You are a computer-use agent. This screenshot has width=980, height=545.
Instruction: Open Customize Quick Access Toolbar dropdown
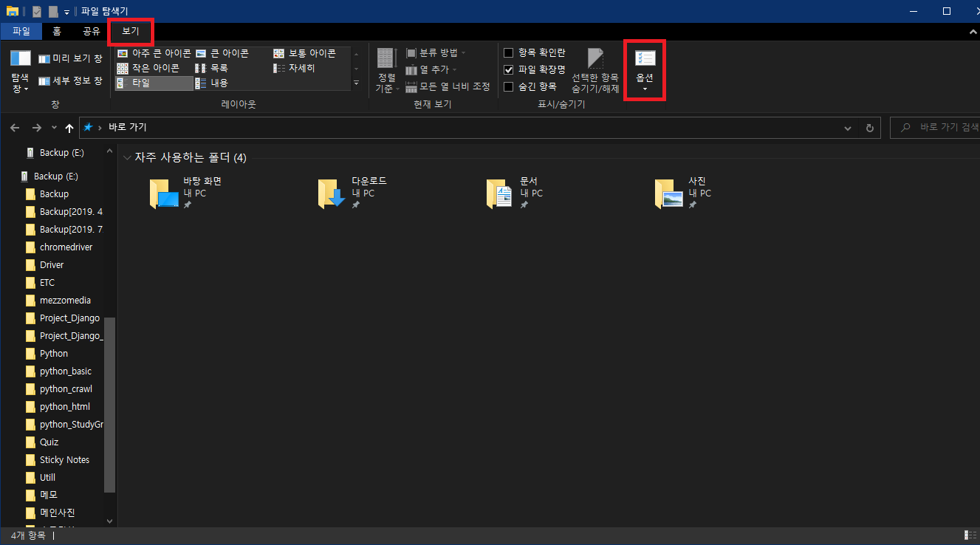(66, 12)
